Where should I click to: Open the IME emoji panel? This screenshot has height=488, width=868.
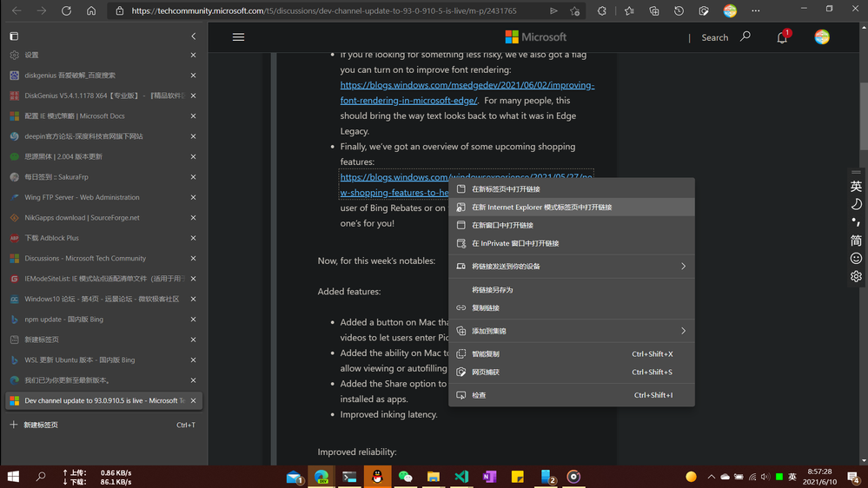856,259
